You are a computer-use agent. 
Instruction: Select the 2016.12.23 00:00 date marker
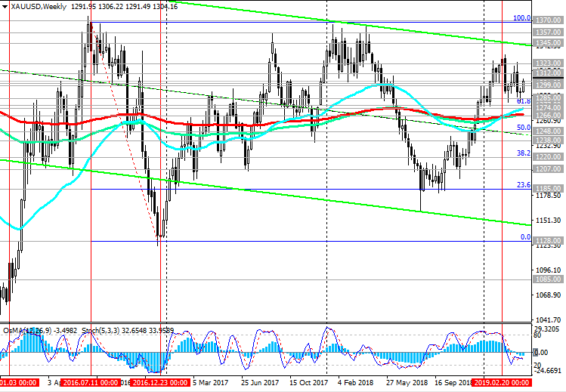coord(160,383)
